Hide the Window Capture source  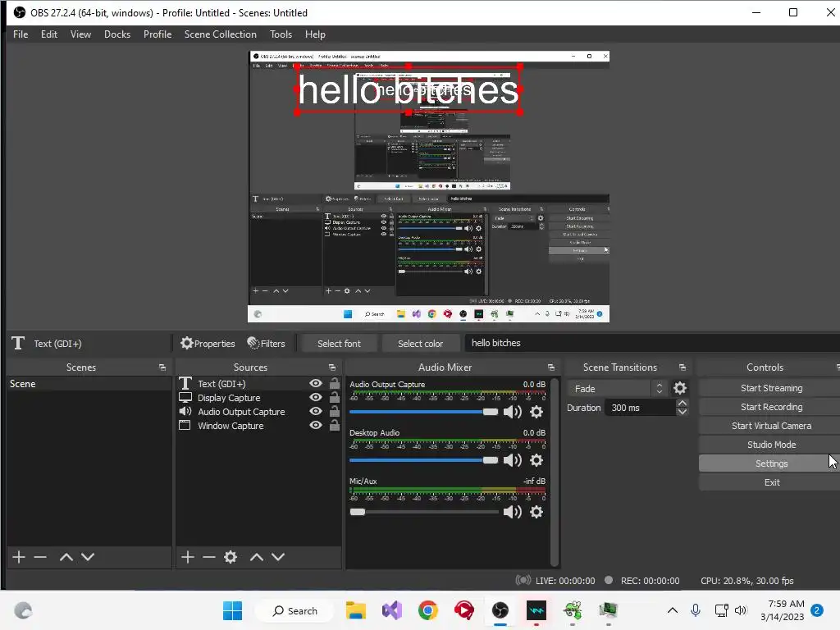[x=316, y=426]
